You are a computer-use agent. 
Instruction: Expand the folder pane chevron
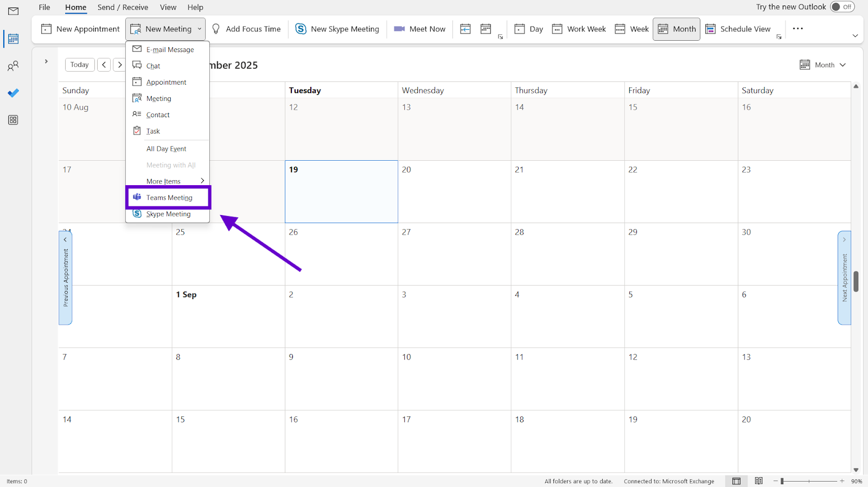click(46, 61)
